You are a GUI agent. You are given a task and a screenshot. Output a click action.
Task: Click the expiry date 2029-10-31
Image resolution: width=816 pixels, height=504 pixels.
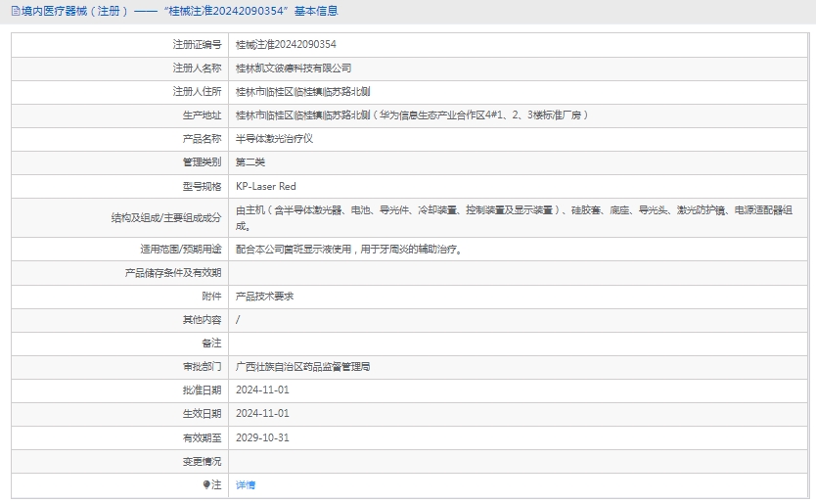(262, 437)
